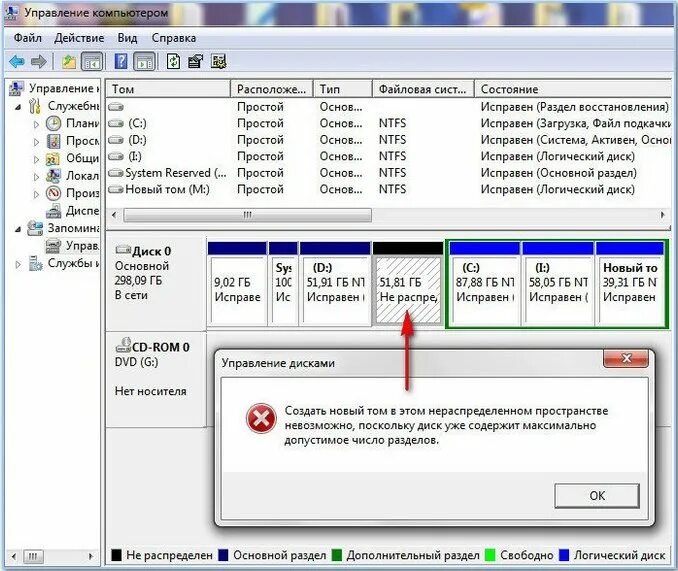Click the drive icon of System Reserved row
This screenshot has width=678, height=571.
click(x=116, y=173)
